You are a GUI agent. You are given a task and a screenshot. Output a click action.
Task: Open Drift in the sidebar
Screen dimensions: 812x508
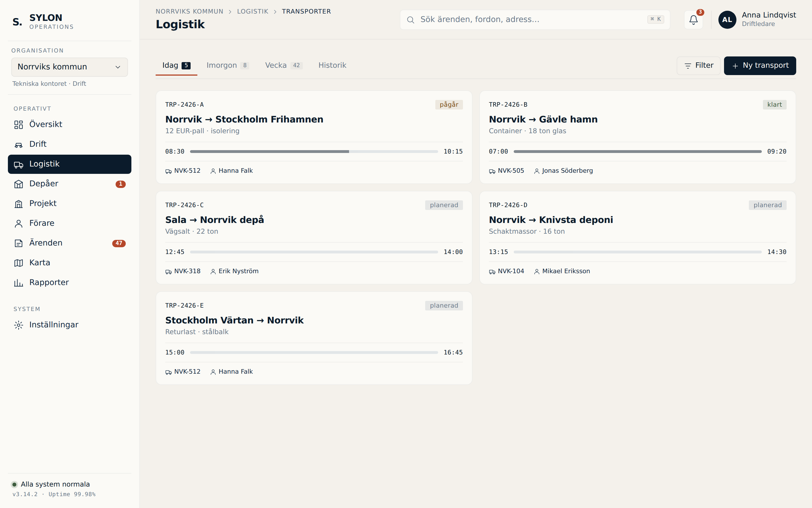[69, 144]
